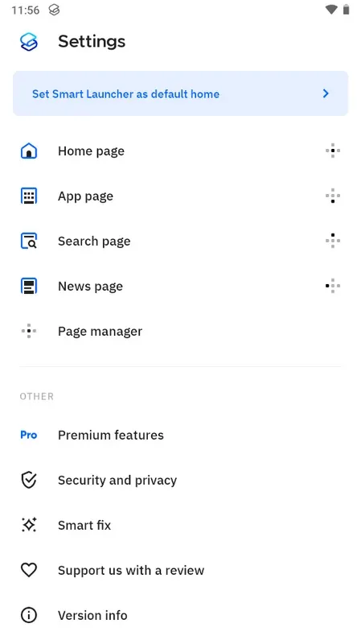
Task: Open Premium features menu entry
Action: [180, 435]
